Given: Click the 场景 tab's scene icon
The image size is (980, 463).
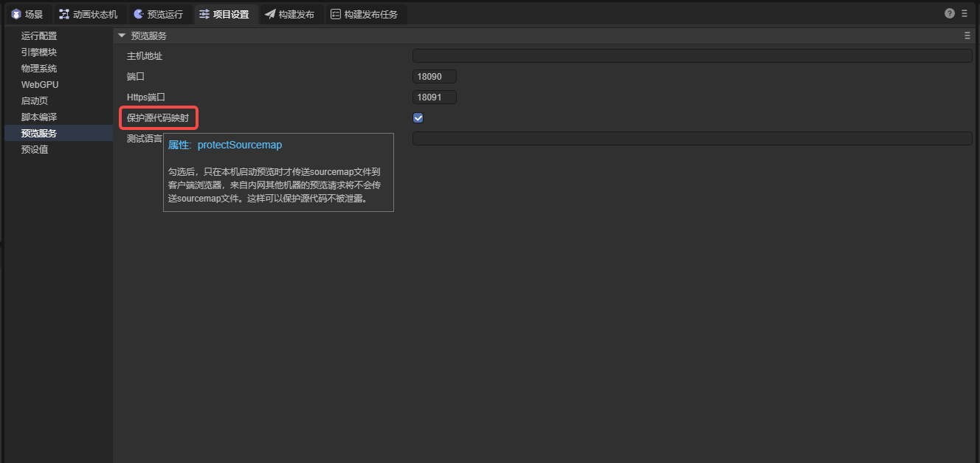Looking at the screenshot, I should tap(15, 14).
